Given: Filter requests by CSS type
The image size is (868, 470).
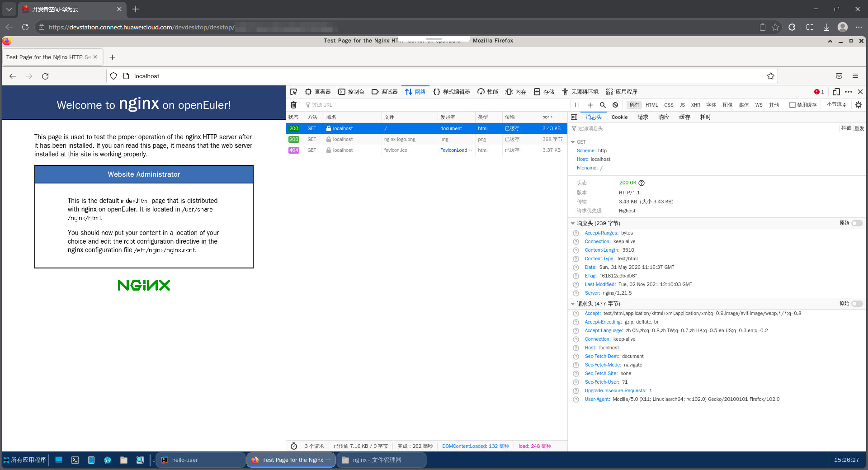Looking at the screenshot, I should point(669,105).
